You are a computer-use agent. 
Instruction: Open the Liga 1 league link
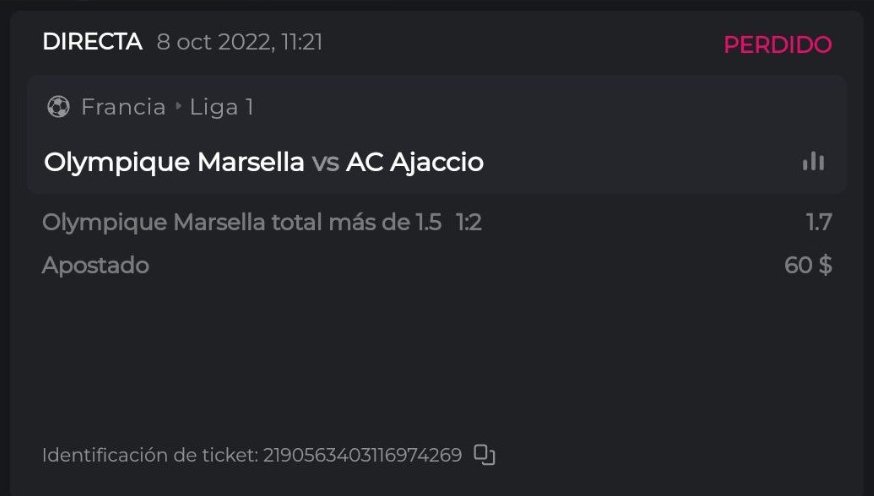tap(221, 107)
